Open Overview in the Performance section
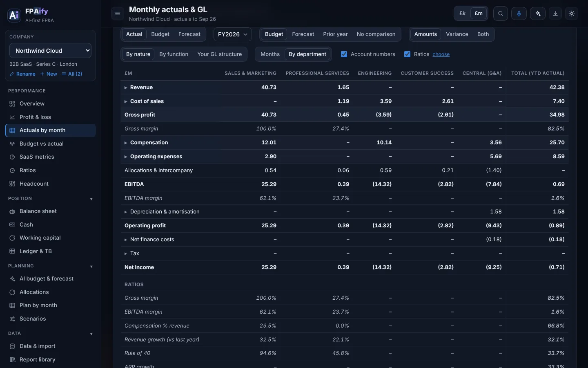Screen dimensions: 588x368 [x=51, y=103]
